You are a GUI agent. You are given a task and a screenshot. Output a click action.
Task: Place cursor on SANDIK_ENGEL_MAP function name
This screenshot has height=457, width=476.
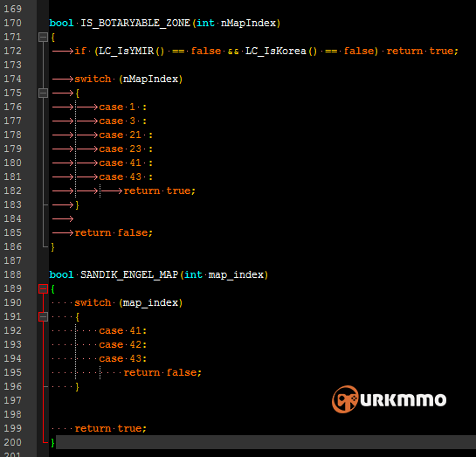click(x=129, y=275)
